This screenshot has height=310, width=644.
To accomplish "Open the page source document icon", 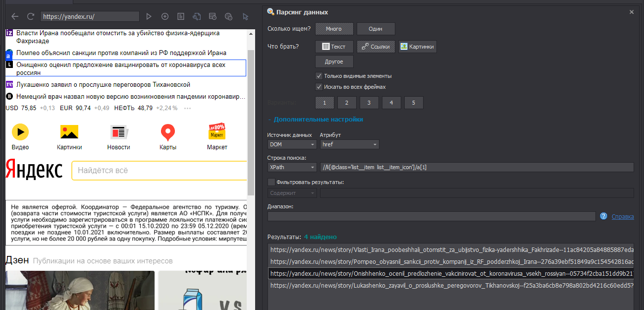I will (181, 16).
